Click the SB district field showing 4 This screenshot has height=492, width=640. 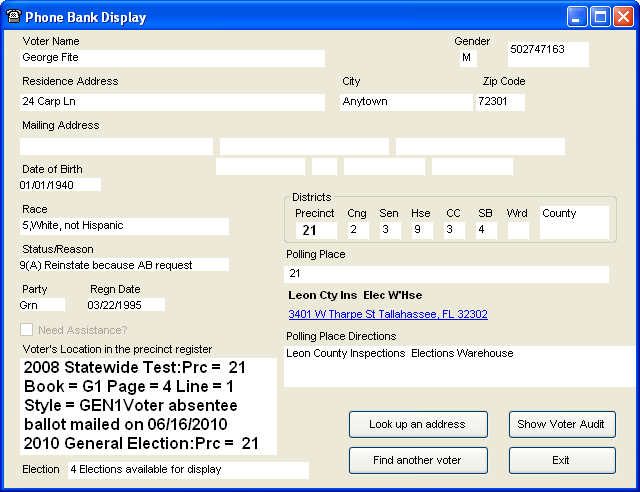(487, 230)
